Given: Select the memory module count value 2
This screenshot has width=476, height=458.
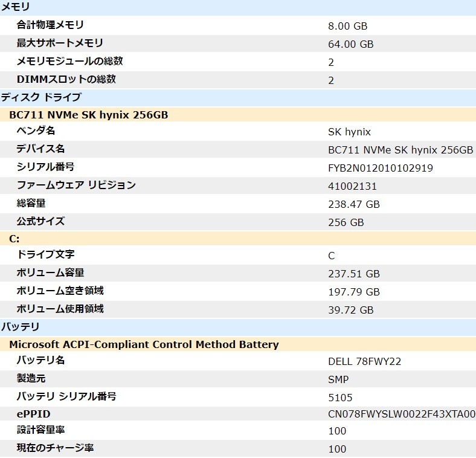Looking at the screenshot, I should (331, 63).
